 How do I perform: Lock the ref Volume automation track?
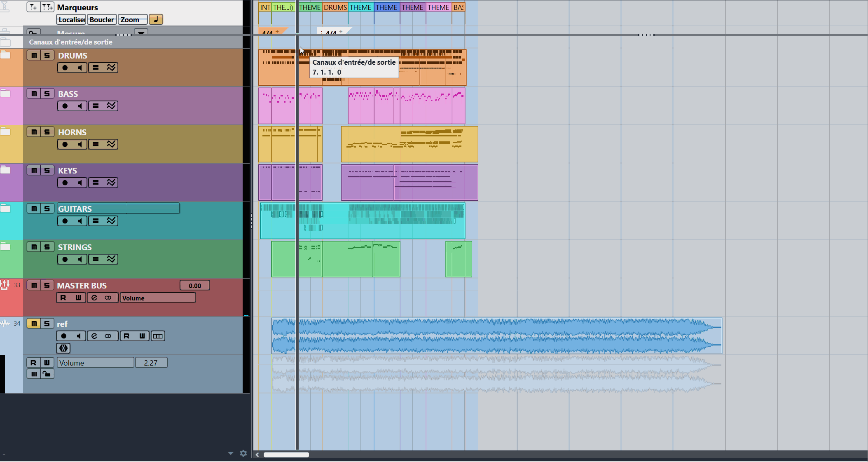[x=47, y=374]
